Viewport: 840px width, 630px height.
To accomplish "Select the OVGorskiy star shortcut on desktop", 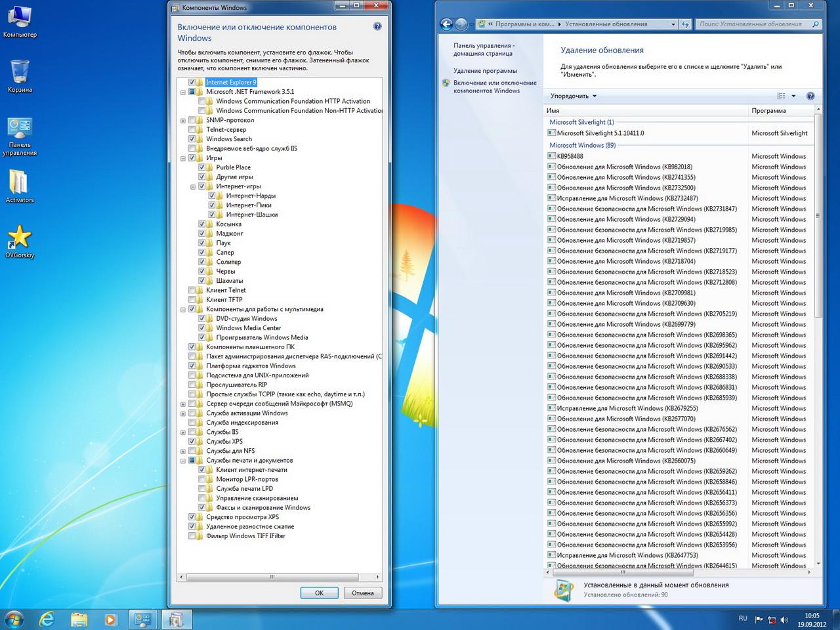I will (x=20, y=241).
